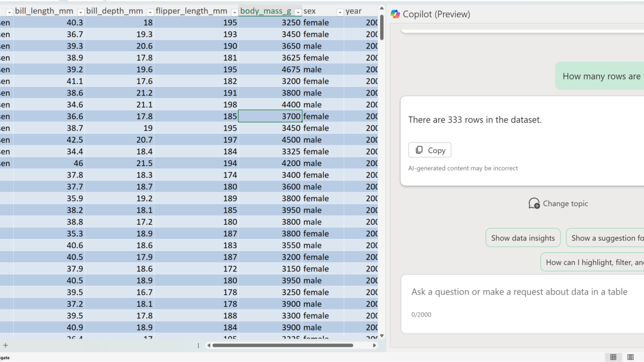Click the 'There are 333 rows' response text
This screenshot has height=362, width=644.
[x=475, y=120]
